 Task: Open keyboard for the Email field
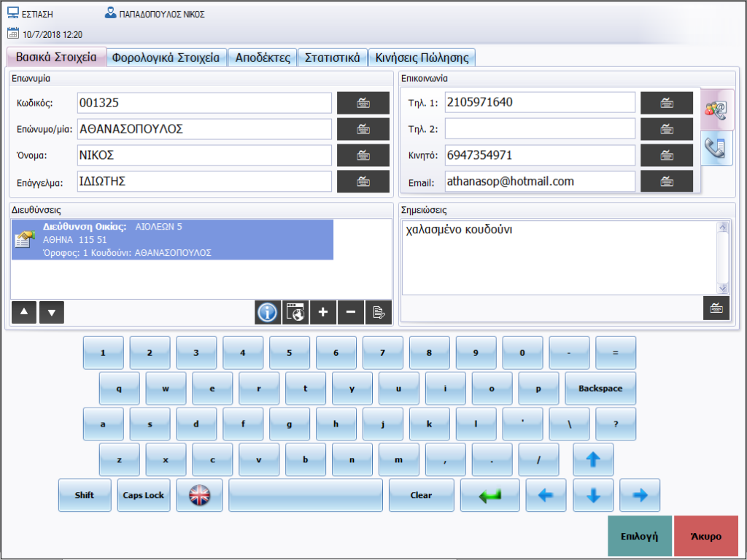click(667, 182)
